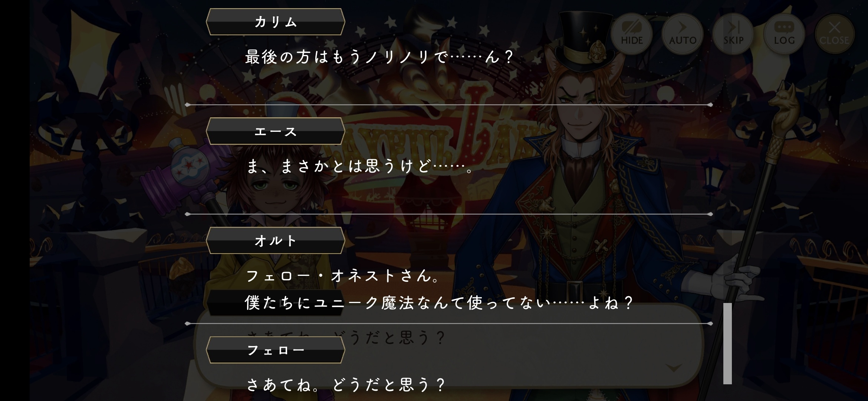The height and width of the screenshot is (401, 868).
Task: Select the オルト speaker name plate
Action: click(x=276, y=241)
